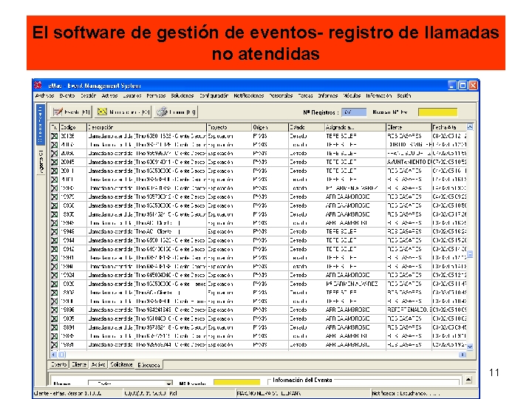The height and width of the screenshot is (399, 532).
Task: Sort by the Descripción column header
Action: (146, 127)
